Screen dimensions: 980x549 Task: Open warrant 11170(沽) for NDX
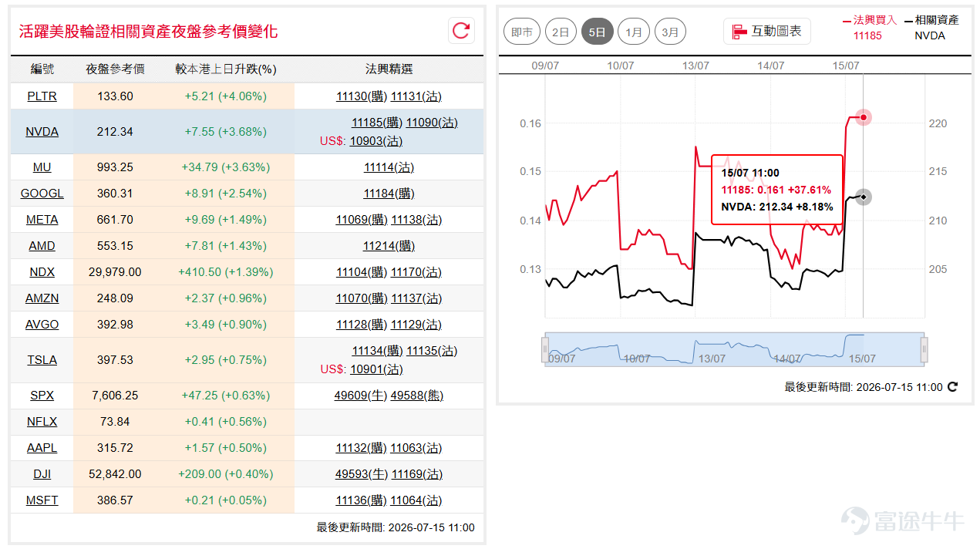point(416,272)
